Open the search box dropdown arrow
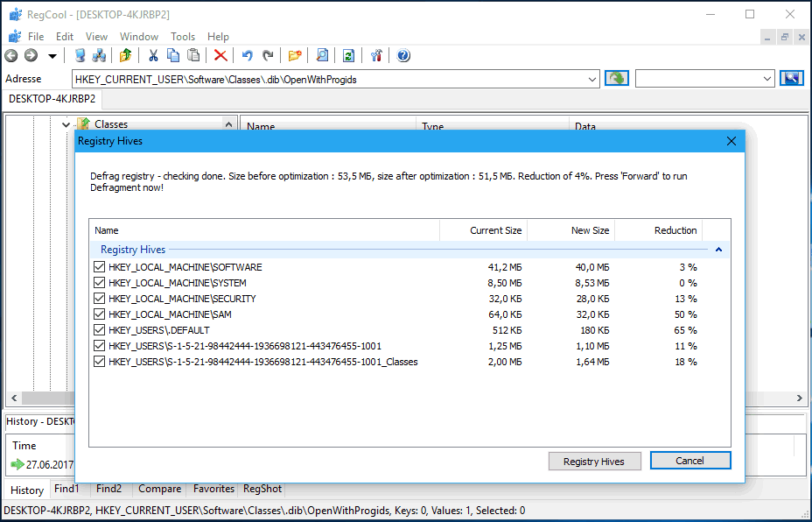 coord(767,80)
